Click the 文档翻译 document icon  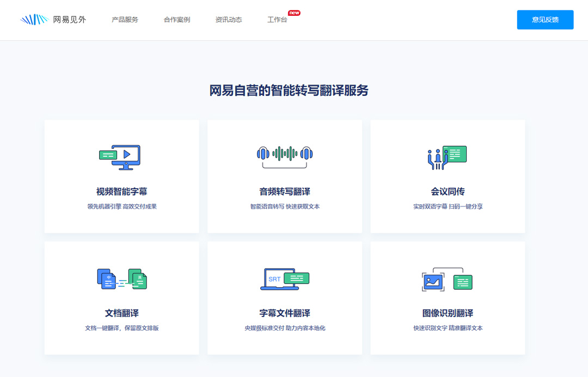[x=121, y=278]
